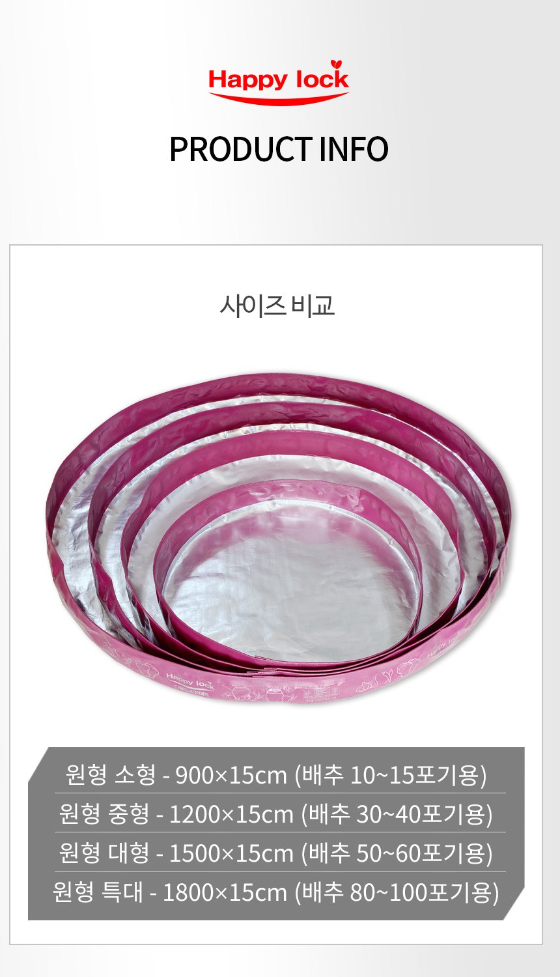Click the red Happy lock logo at top
Image resolution: width=560 pixels, height=977 pixels.
coord(279,81)
